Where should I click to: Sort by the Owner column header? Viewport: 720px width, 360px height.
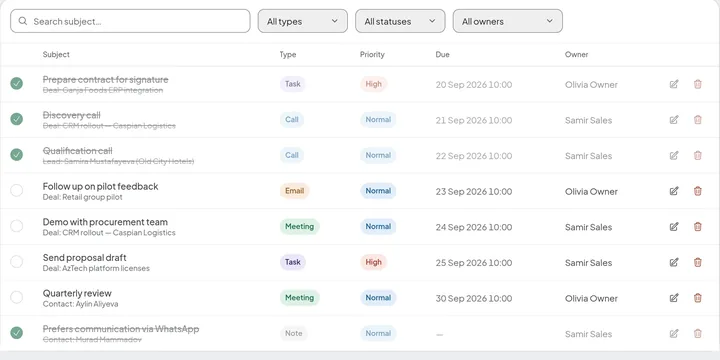(x=576, y=54)
